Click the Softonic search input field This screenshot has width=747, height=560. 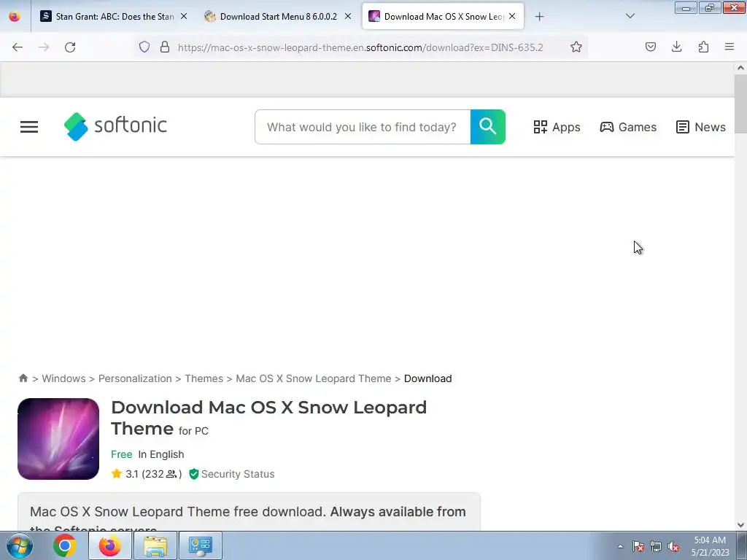coord(363,127)
